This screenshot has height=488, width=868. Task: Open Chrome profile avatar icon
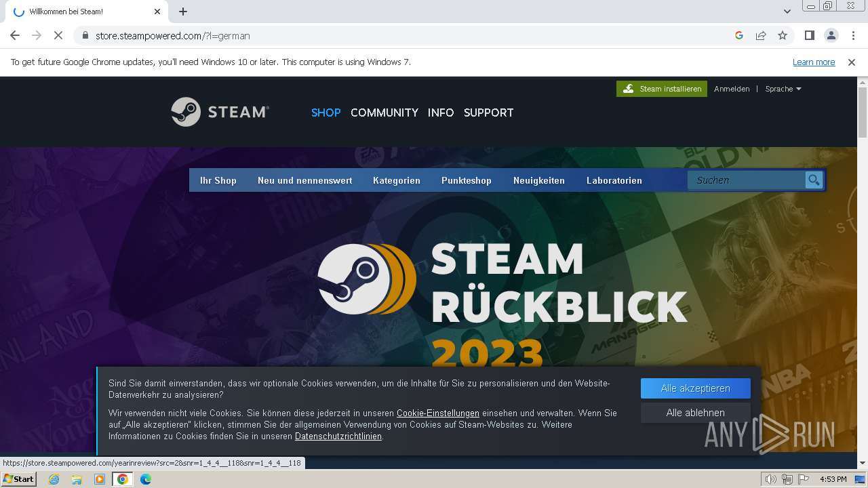tap(831, 35)
